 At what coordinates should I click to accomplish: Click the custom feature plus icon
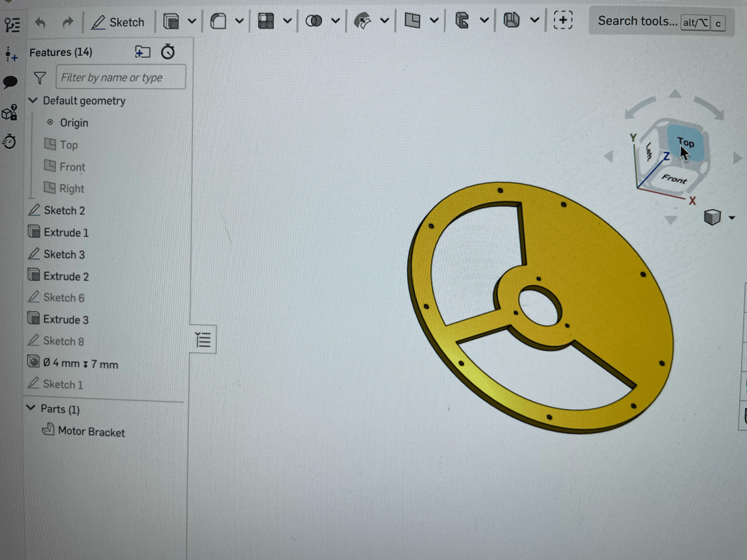[563, 20]
